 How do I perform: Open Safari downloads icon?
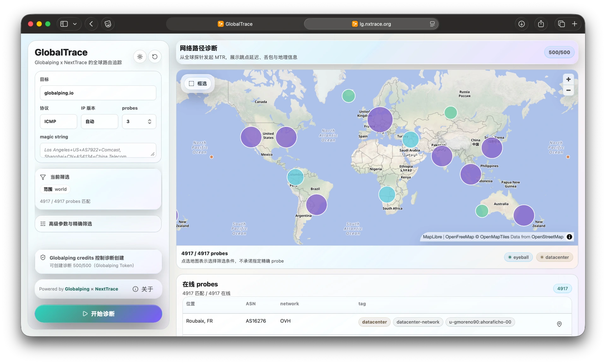pyautogui.click(x=521, y=24)
